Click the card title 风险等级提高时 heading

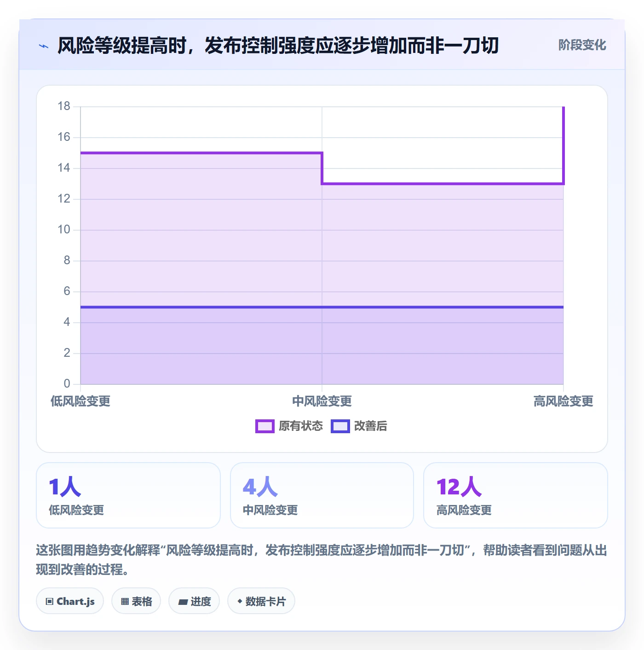click(x=278, y=46)
